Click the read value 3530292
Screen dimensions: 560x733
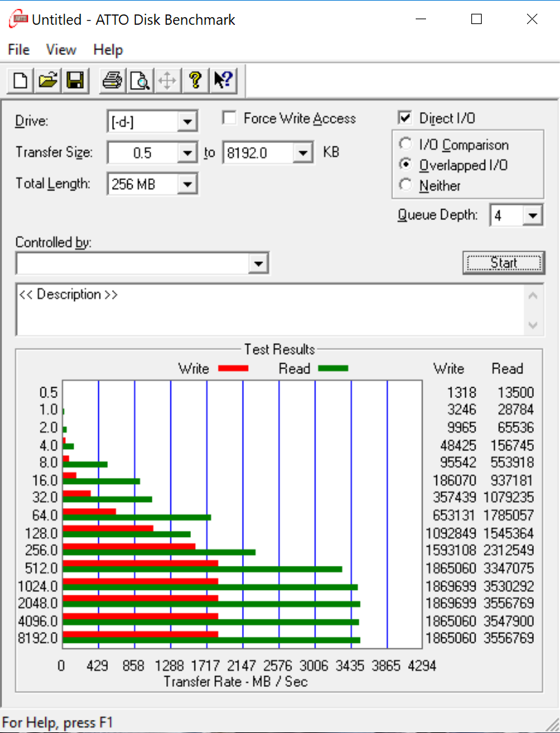pyautogui.click(x=508, y=586)
